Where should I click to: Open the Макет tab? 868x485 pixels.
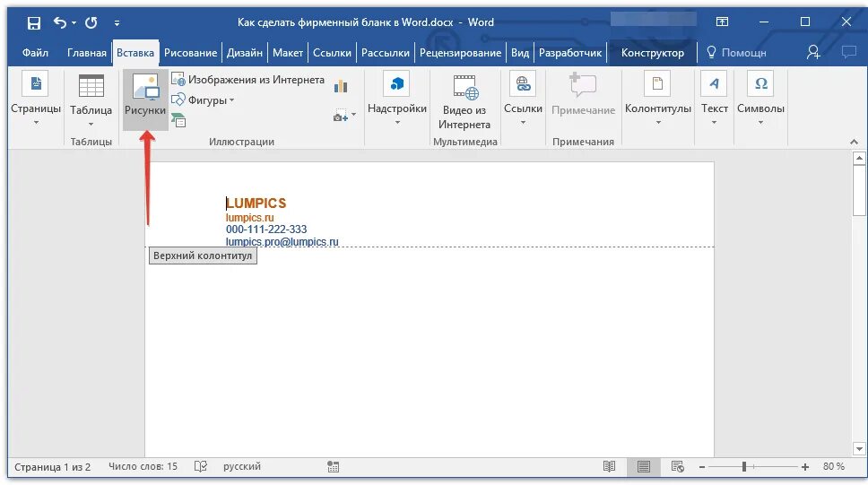point(288,53)
